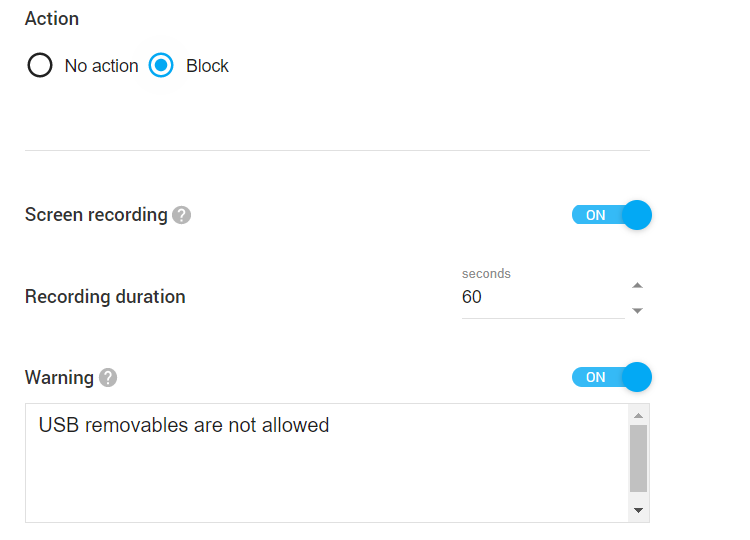Increase recording duration with up arrow
Viewport: 750px width, 540px height.
[x=638, y=286]
